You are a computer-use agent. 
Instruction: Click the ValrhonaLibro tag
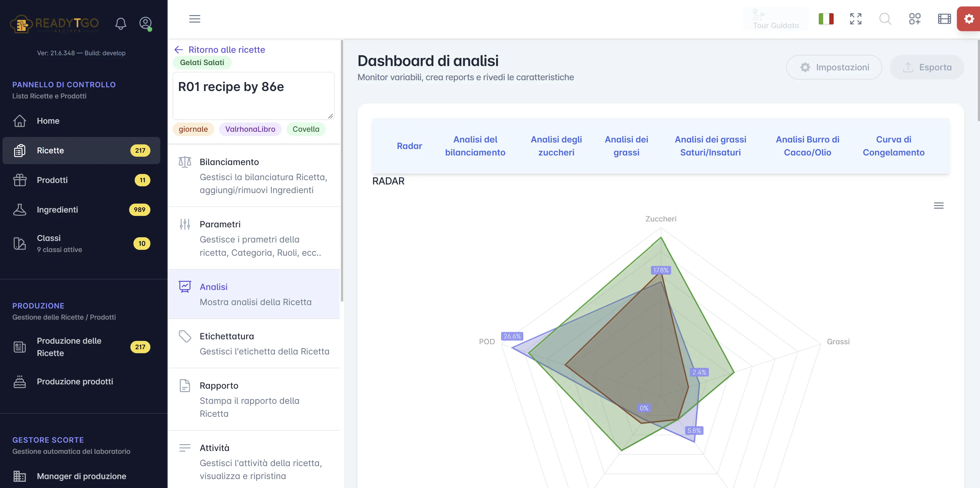(x=250, y=129)
